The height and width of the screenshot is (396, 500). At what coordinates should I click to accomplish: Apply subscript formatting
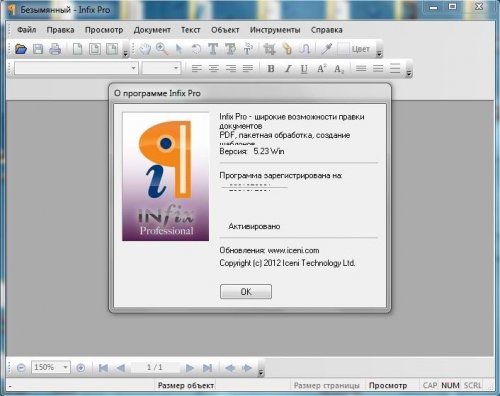[339, 69]
